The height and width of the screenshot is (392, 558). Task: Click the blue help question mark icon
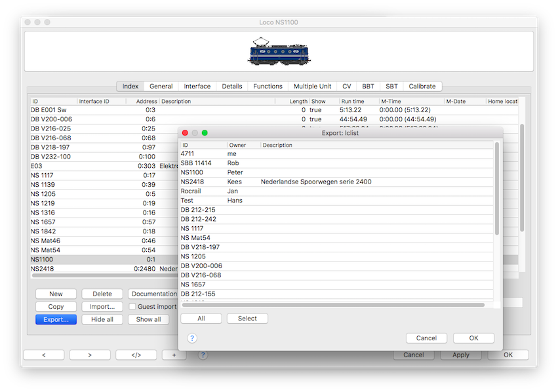pyautogui.click(x=192, y=338)
